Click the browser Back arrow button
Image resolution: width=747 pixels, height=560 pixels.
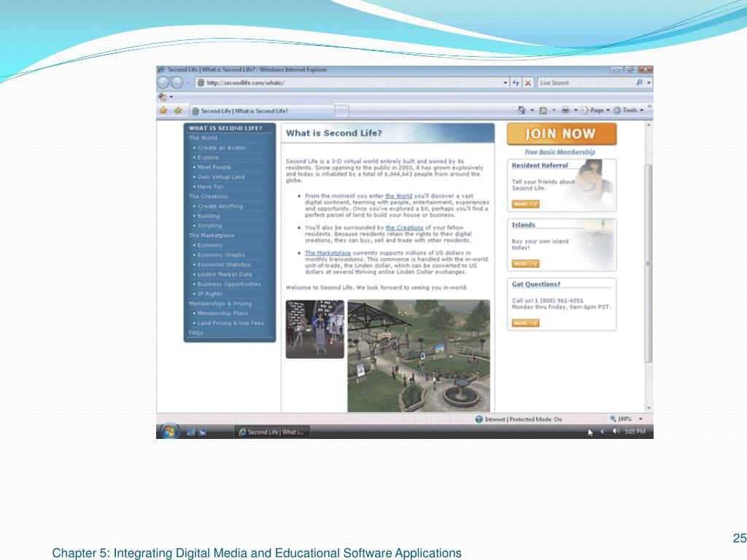163,83
